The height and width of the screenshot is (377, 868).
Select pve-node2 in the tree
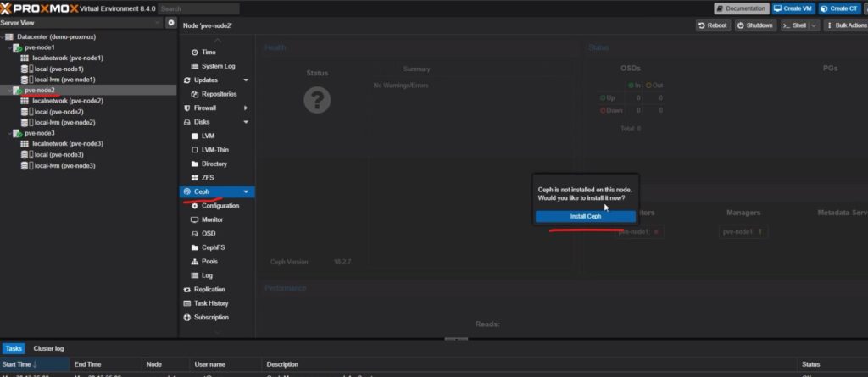click(39, 91)
